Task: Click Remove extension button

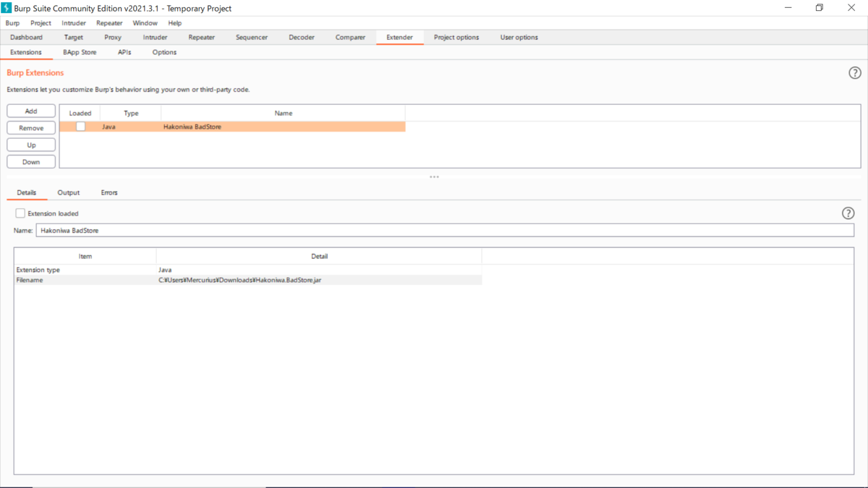Action: [31, 128]
